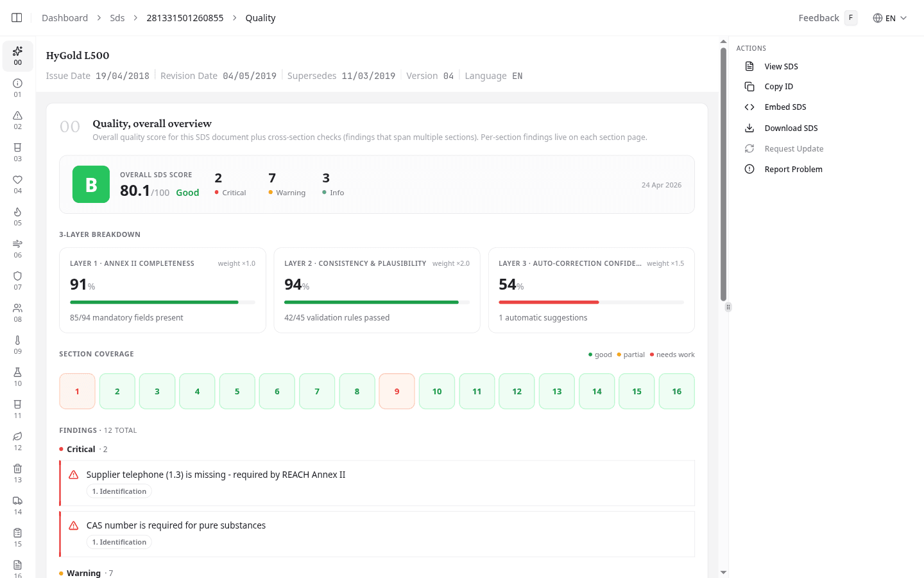Click the Embed SDS code icon
This screenshot has width=924, height=578.
click(749, 107)
